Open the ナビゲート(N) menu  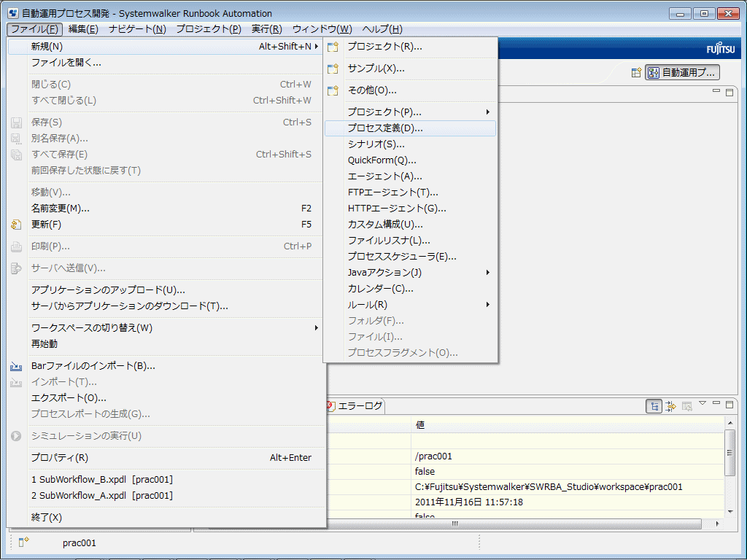point(137,29)
